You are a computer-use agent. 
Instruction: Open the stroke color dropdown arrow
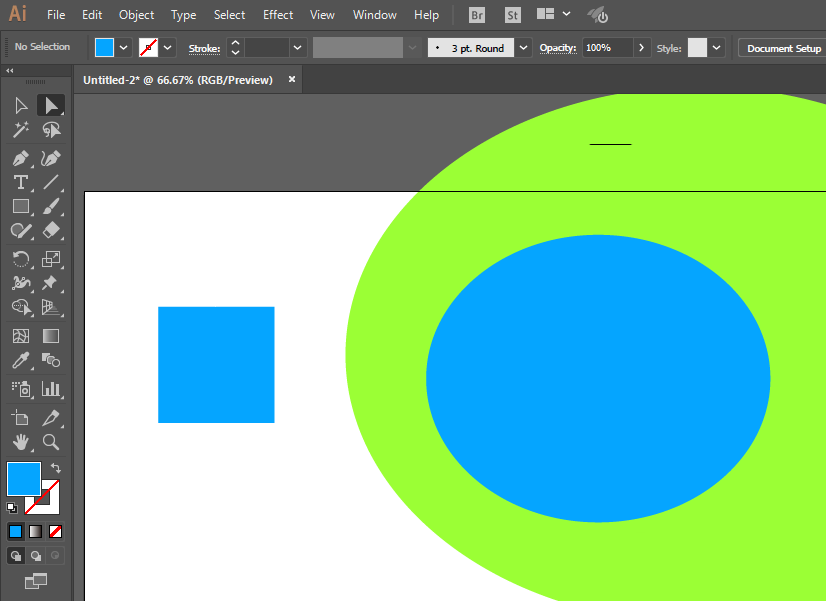168,47
